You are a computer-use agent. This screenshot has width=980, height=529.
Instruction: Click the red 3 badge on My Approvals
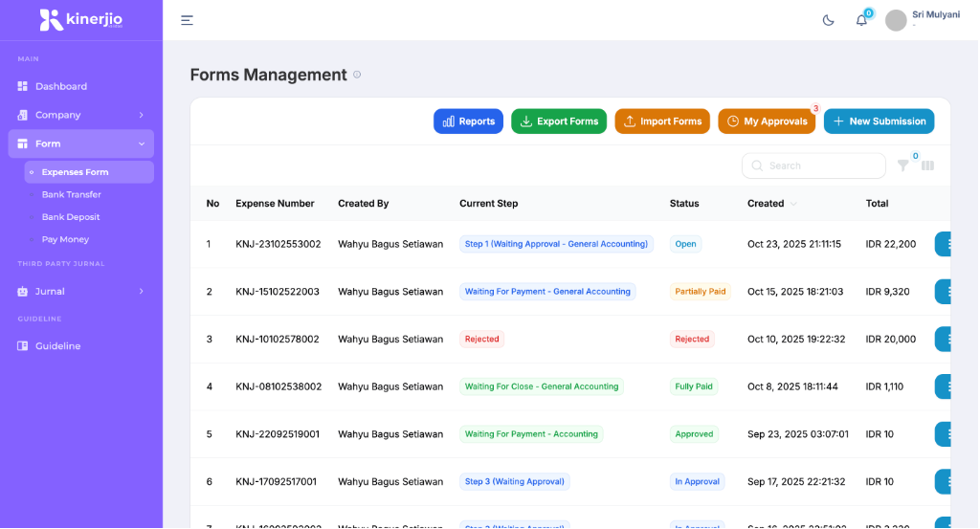pos(815,109)
